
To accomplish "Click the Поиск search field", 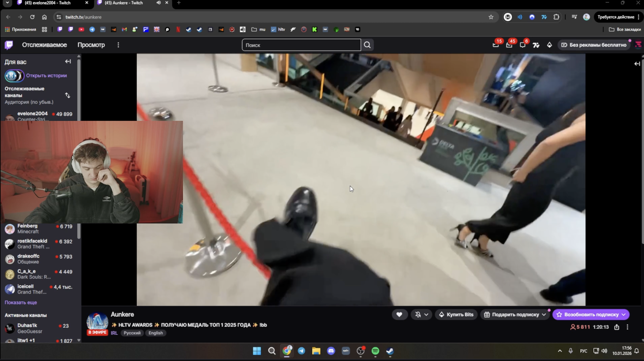I will tap(301, 45).
